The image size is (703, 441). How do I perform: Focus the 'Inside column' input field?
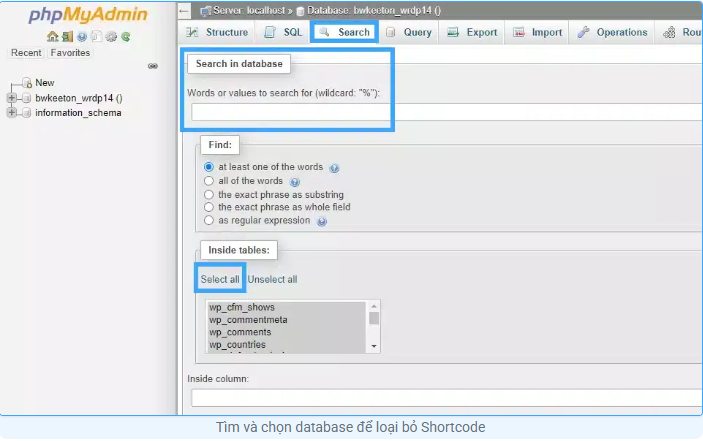(447, 398)
